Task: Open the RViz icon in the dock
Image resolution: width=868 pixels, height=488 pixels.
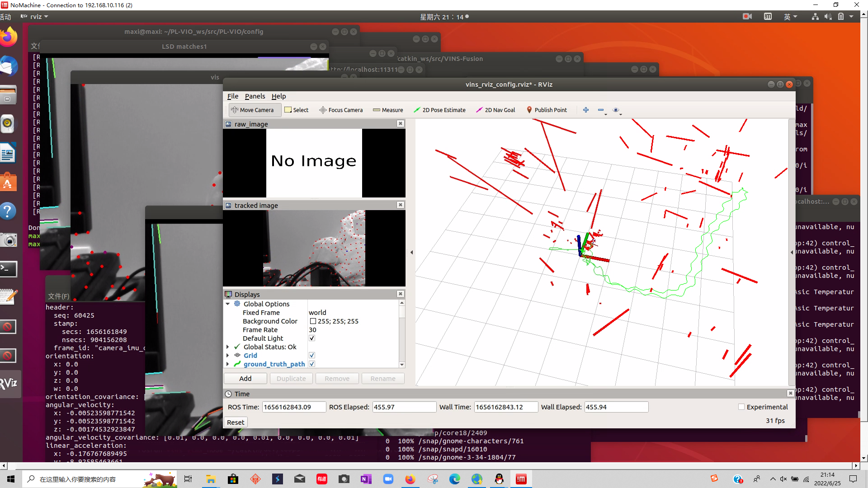Action: coord(9,384)
